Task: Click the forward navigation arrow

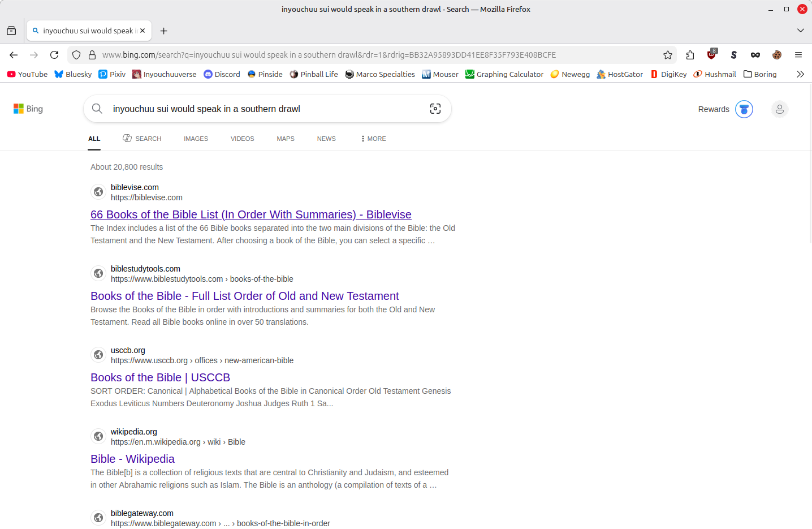Action: [34, 55]
